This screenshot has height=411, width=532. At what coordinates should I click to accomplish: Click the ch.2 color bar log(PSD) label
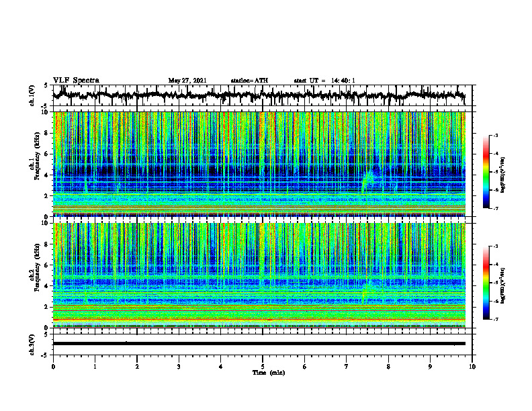[503, 285]
